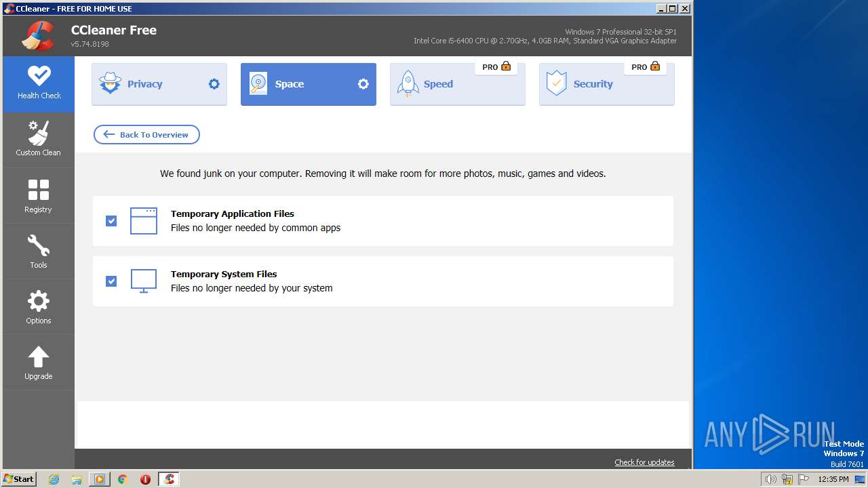Uncheck Temporary System Files
868x488 pixels.
(111, 281)
